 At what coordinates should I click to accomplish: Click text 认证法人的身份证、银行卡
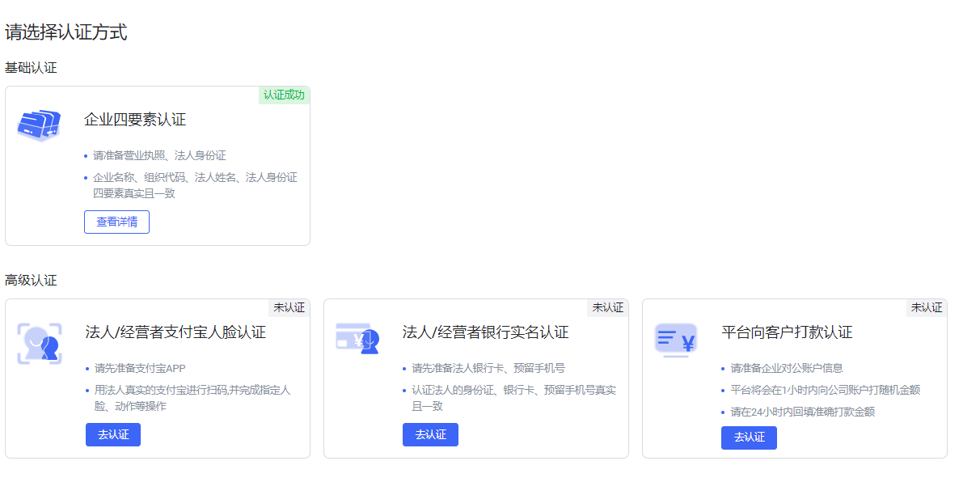(x=475, y=390)
